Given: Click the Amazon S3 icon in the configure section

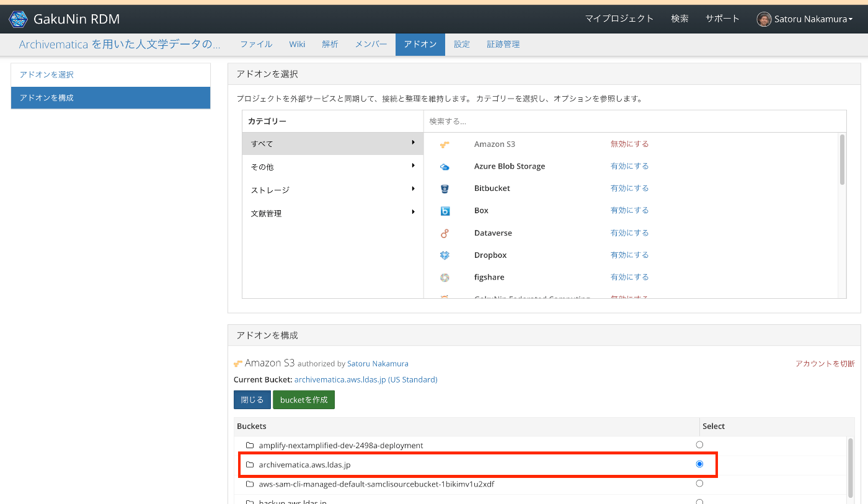Looking at the screenshot, I should point(238,363).
